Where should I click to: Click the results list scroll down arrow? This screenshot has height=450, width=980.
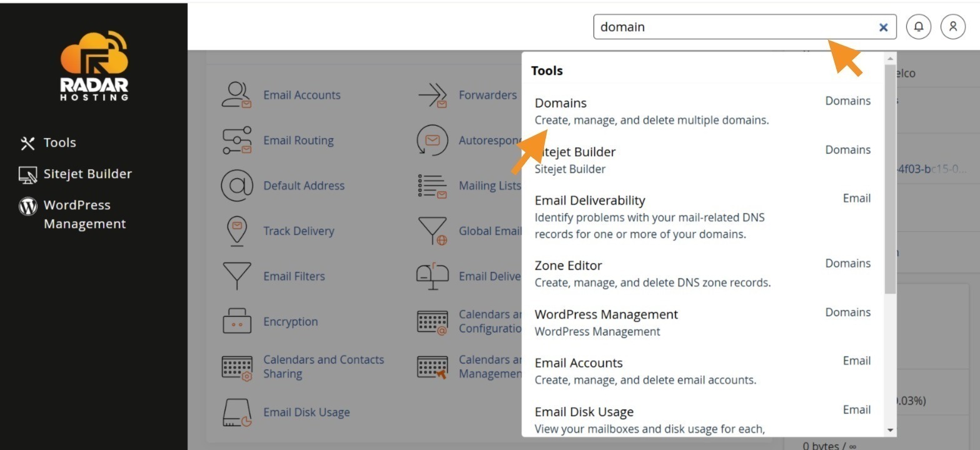tap(891, 430)
